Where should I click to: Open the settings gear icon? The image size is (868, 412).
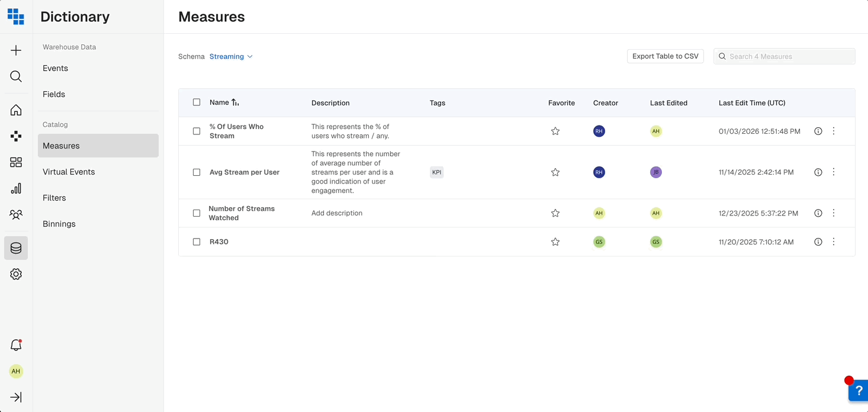click(x=16, y=274)
